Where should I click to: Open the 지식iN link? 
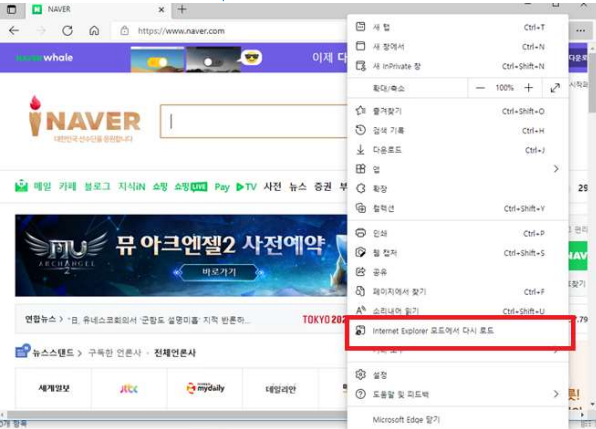click(132, 186)
